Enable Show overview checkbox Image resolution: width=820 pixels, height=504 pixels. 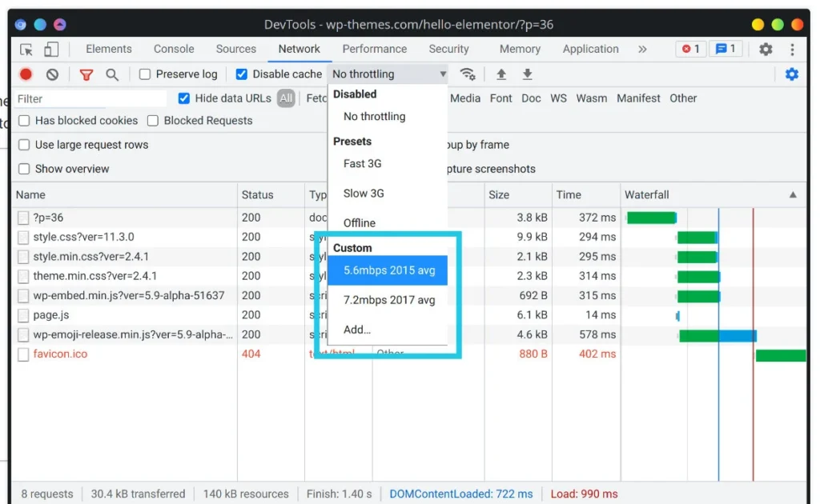(x=24, y=169)
